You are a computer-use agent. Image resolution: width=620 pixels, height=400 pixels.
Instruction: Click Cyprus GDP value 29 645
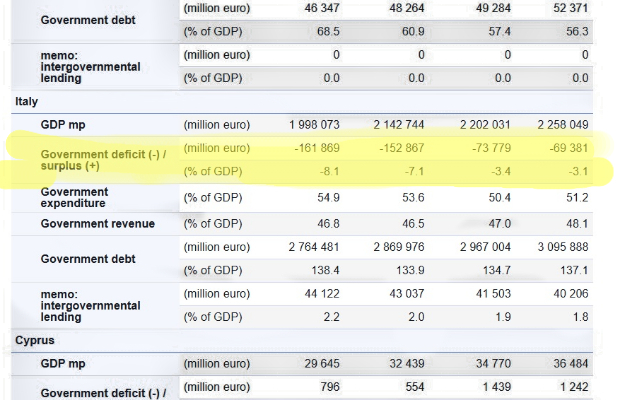coord(322,364)
